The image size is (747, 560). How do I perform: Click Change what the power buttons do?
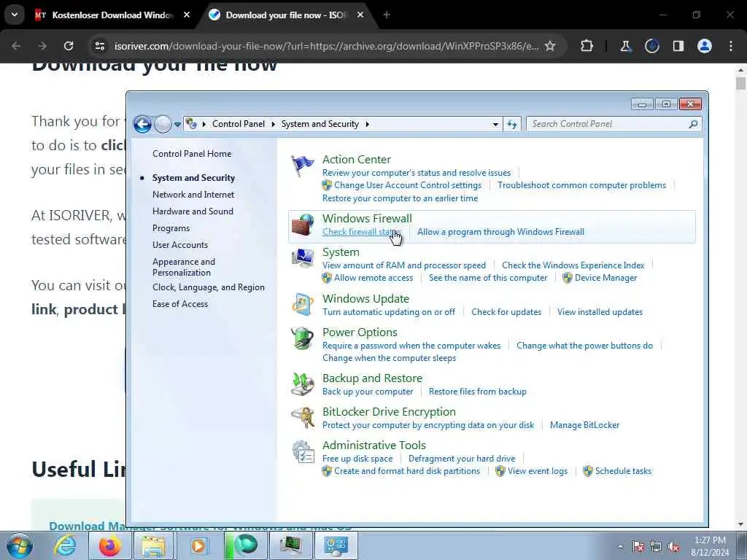click(x=584, y=346)
